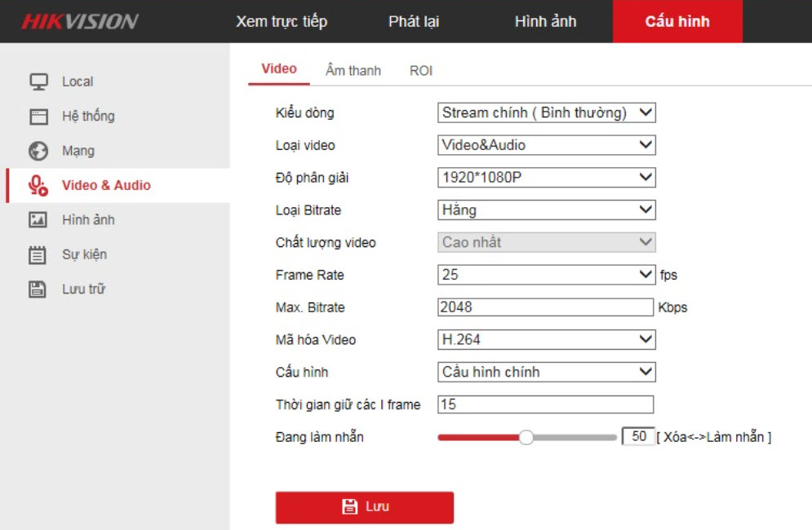
Task: Click the smoothing value box showing 50
Action: pos(638,436)
